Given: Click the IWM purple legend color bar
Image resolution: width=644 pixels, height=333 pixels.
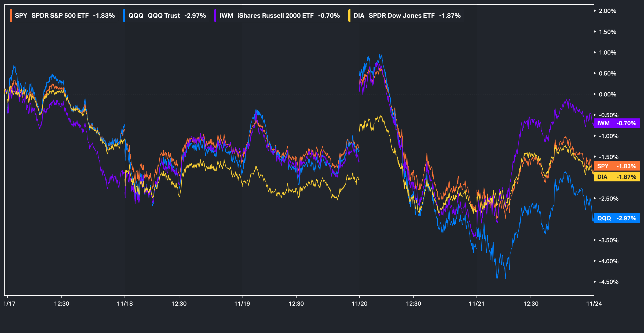Looking at the screenshot, I should coord(215,16).
